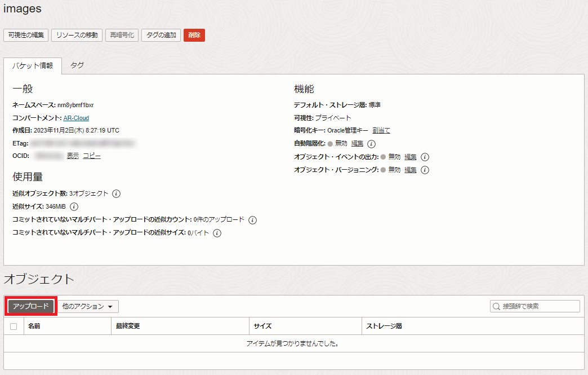The image size is (588, 375).
Task: Click info icon beside オブジェクト・バージョニング
Action: click(x=425, y=170)
